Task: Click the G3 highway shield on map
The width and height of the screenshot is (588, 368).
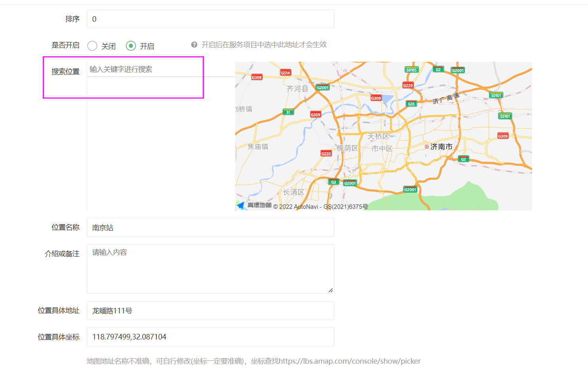Action: [333, 182]
